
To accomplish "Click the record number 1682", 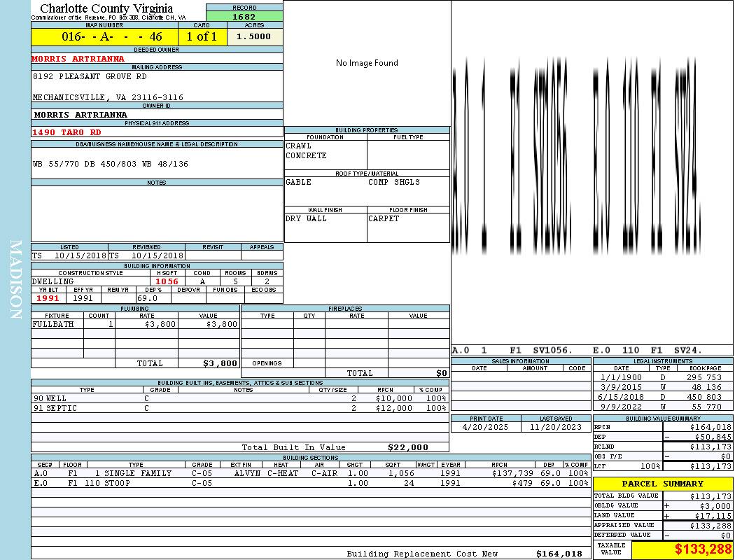I will (x=244, y=16).
